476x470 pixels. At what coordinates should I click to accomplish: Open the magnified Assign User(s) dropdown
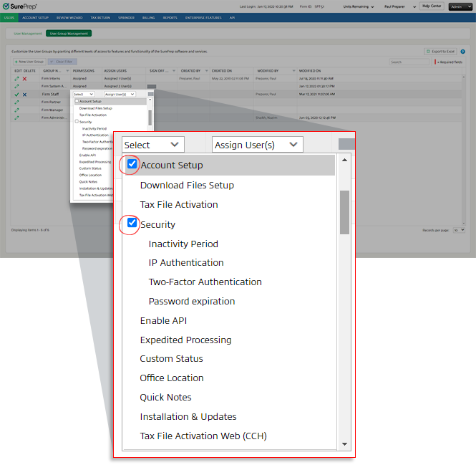pos(257,145)
